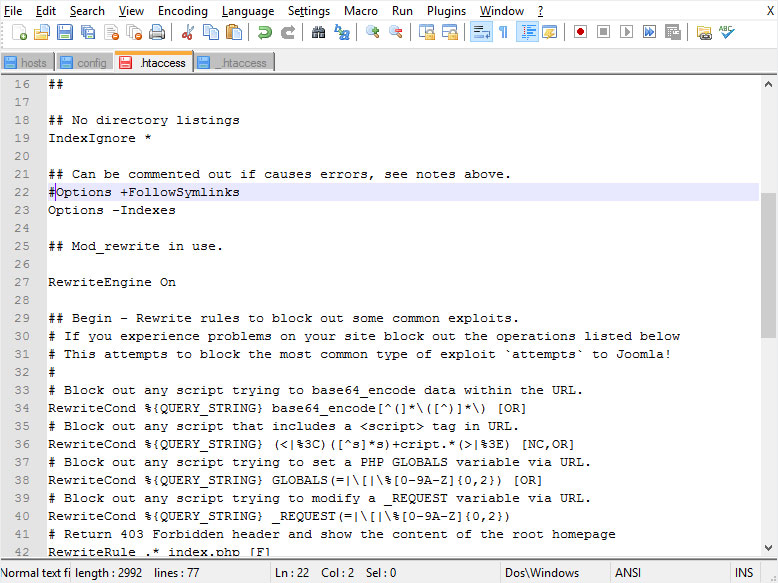
Task: Play back the recorded macro
Action: pyautogui.click(x=626, y=32)
